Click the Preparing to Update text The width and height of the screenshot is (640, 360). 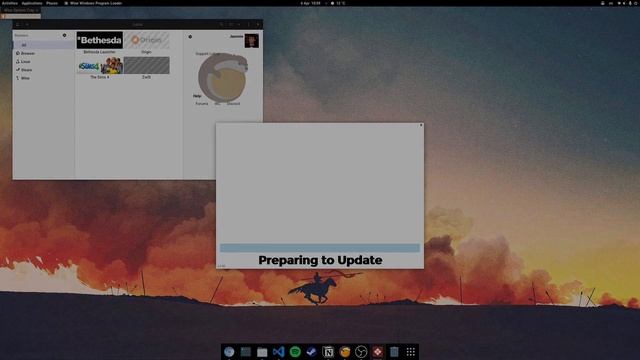pyautogui.click(x=320, y=260)
